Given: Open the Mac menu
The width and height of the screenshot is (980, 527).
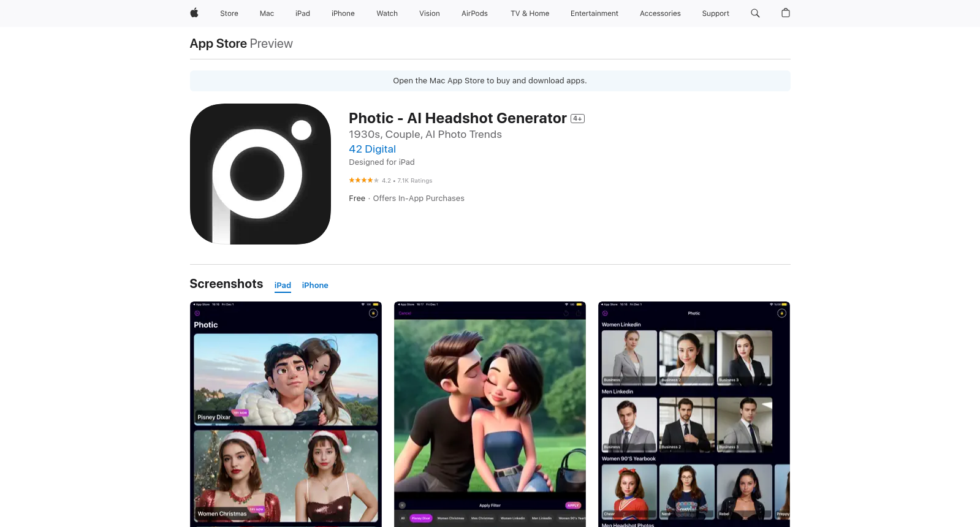Looking at the screenshot, I should [267, 13].
